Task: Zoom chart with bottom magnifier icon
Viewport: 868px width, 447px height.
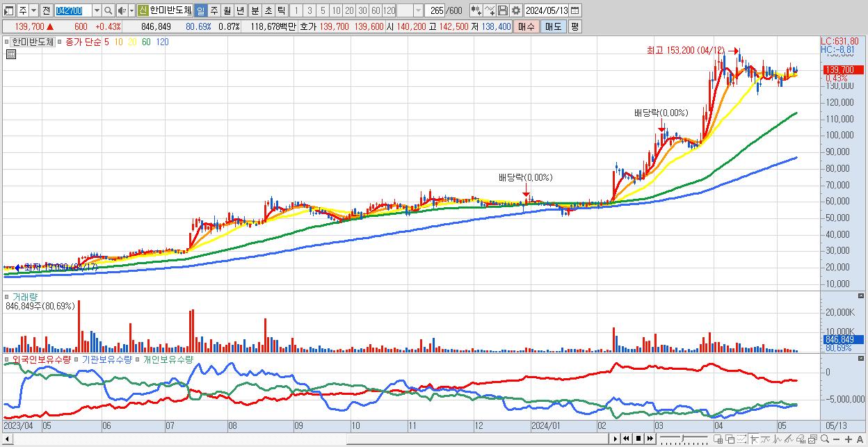Action: click(x=825, y=439)
